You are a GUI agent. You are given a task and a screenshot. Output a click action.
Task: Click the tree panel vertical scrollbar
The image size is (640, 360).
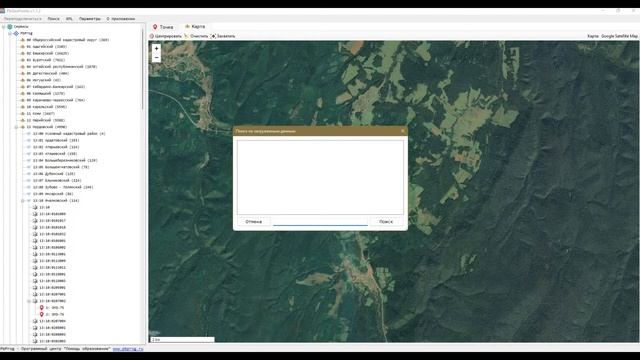tap(143, 69)
